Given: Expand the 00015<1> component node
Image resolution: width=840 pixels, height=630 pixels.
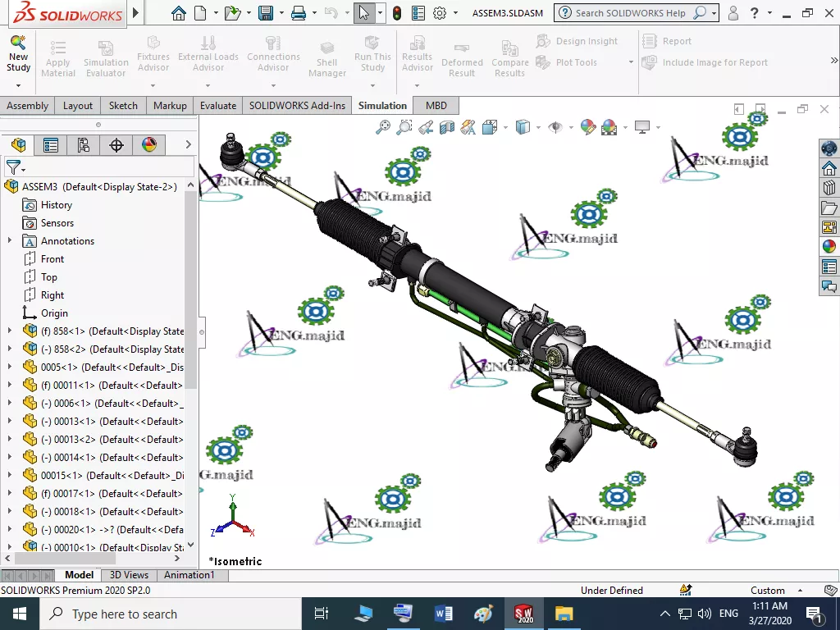Looking at the screenshot, I should 10,476.
